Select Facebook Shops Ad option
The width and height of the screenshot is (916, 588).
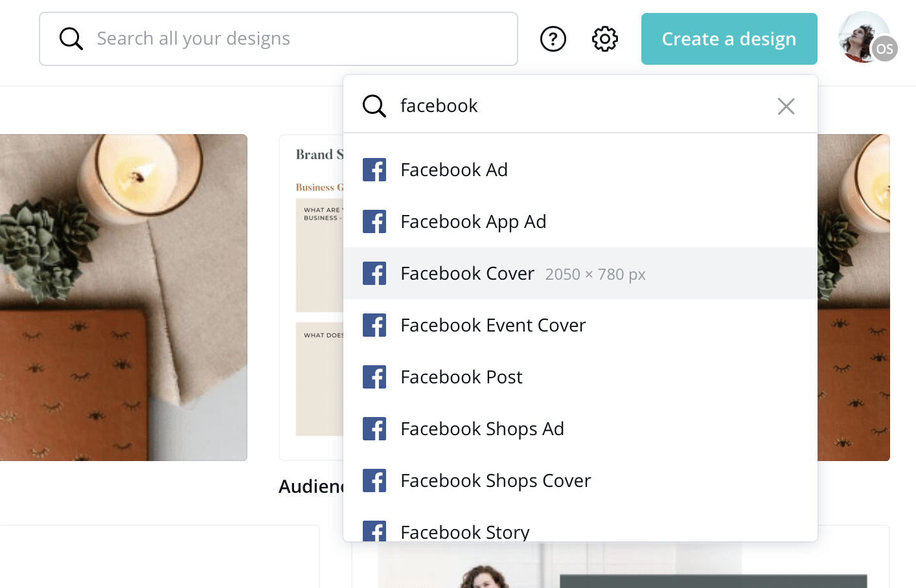pos(580,429)
